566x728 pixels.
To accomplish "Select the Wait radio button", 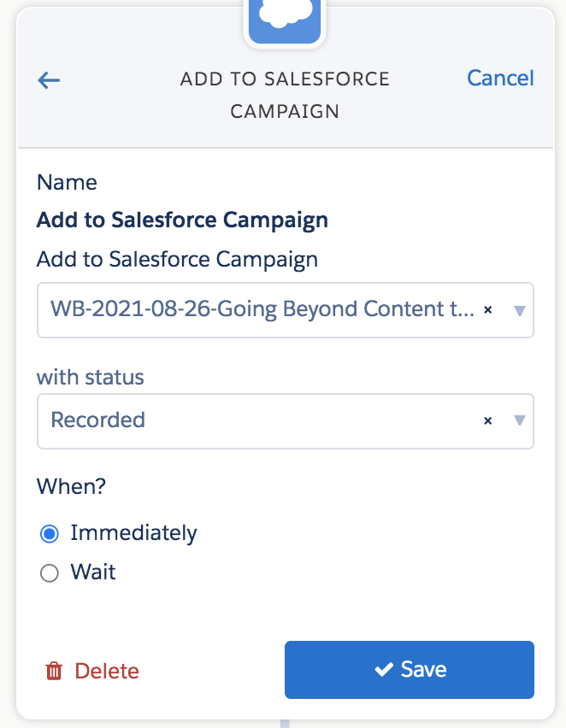I will (x=50, y=573).
